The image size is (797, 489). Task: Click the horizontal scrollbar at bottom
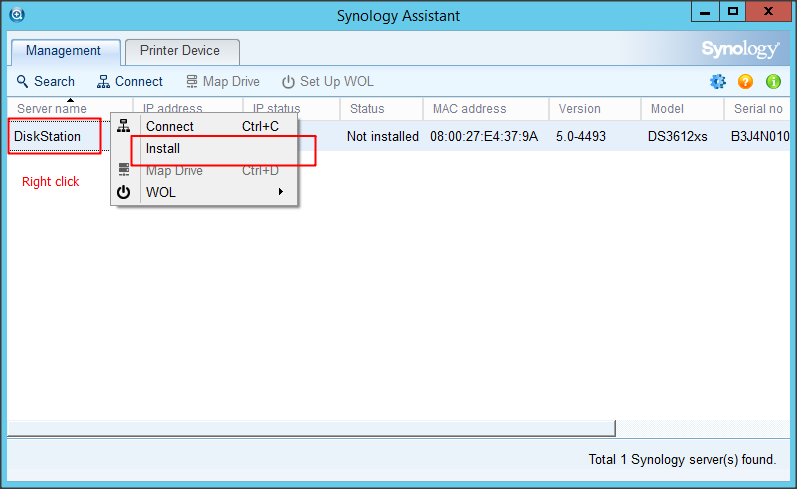(x=310, y=428)
